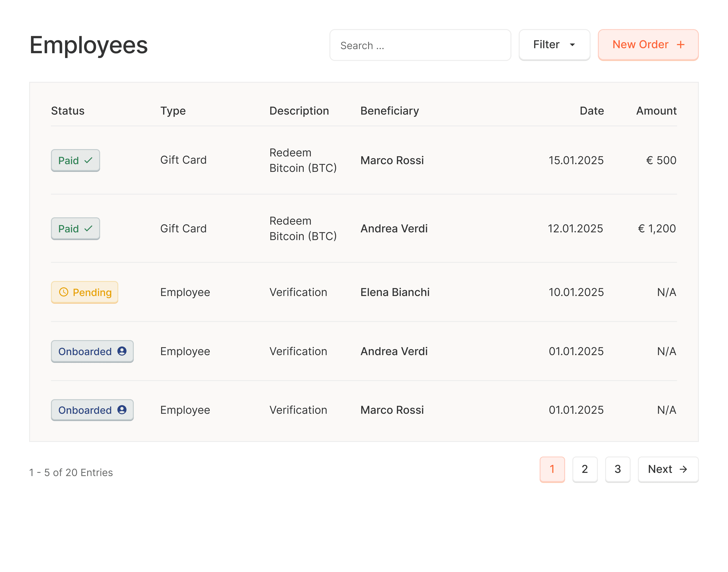Click the clock icon in Pending badge
The width and height of the screenshot is (728, 572).
point(64,292)
